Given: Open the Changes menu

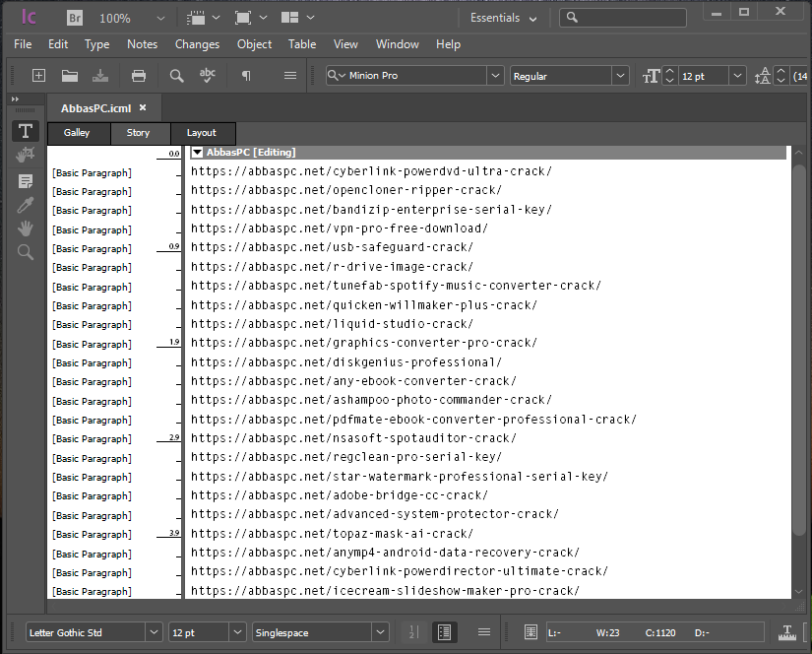Looking at the screenshot, I should tap(197, 44).
